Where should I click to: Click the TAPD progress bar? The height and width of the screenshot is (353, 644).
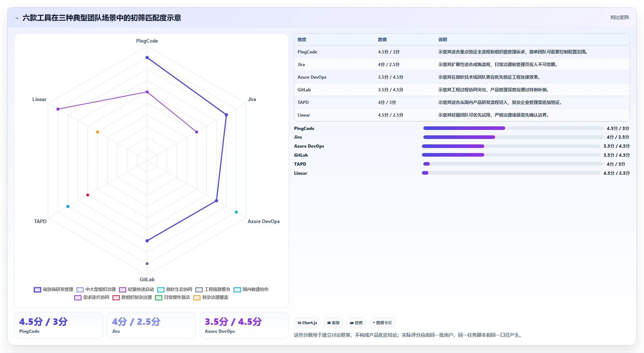[x=513, y=164]
